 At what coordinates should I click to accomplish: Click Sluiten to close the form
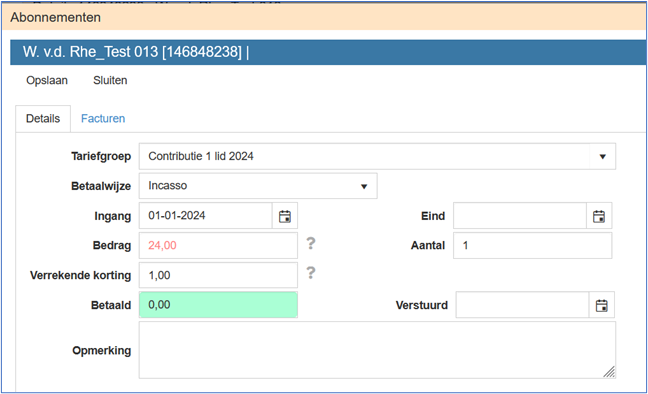pyautogui.click(x=110, y=80)
